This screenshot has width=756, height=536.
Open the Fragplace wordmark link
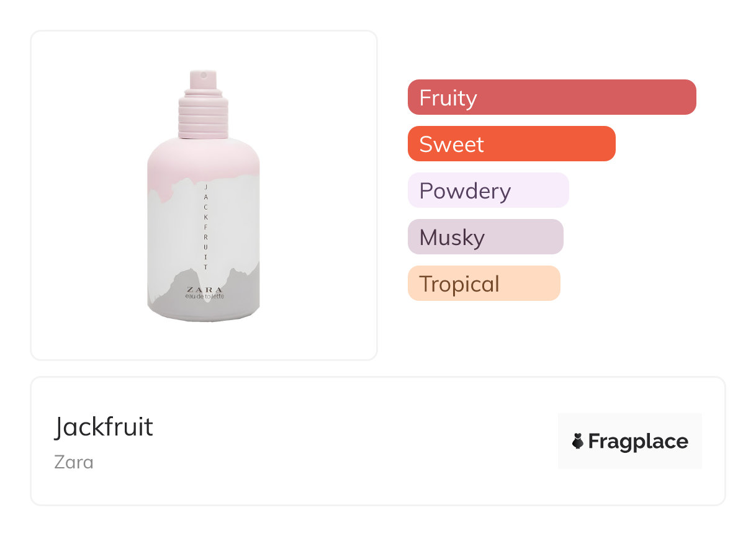(637, 441)
